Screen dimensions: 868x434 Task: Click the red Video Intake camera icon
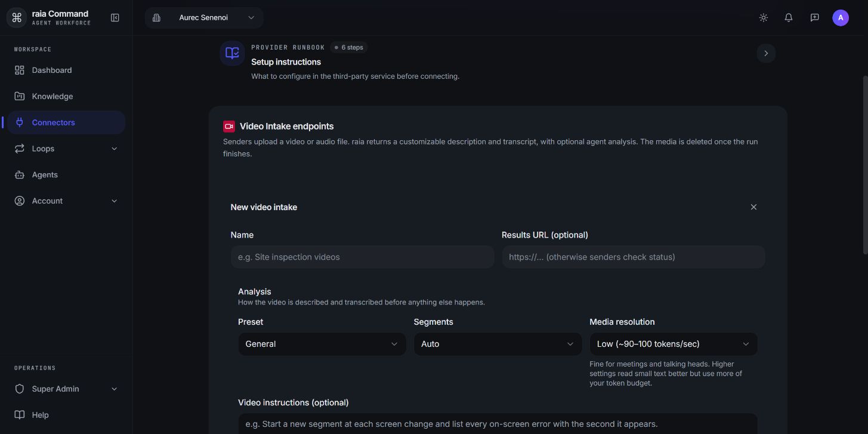point(229,127)
